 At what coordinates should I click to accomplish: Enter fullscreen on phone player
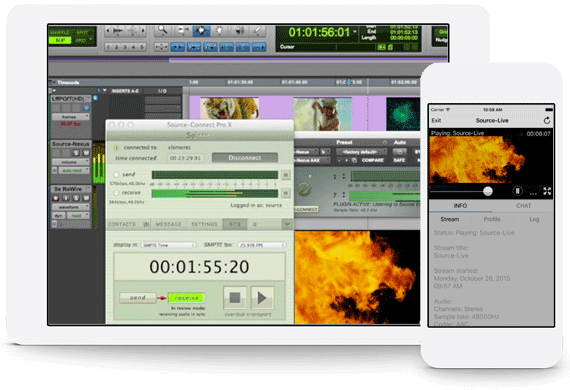pos(547,191)
